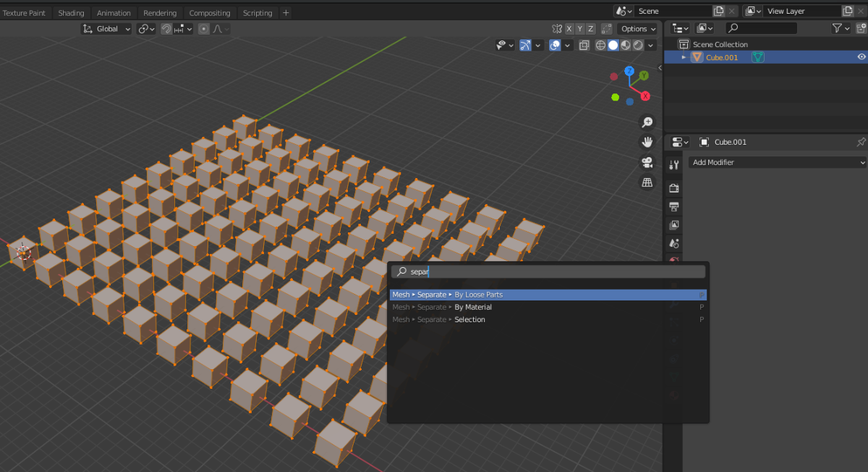
Task: Toggle viewport gizmos display
Action: (x=524, y=45)
